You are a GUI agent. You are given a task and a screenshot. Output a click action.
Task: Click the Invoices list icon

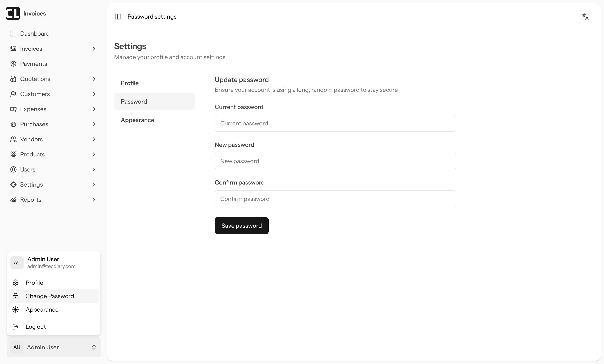(13, 48)
